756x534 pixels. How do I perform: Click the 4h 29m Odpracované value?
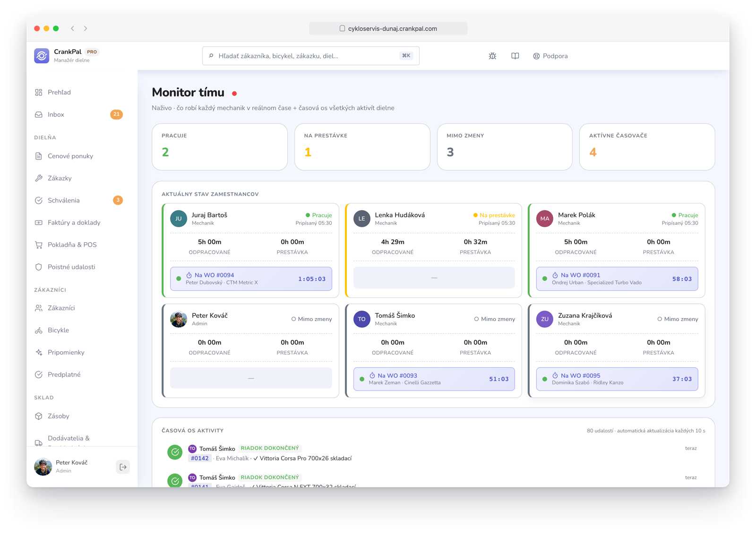pyautogui.click(x=393, y=242)
